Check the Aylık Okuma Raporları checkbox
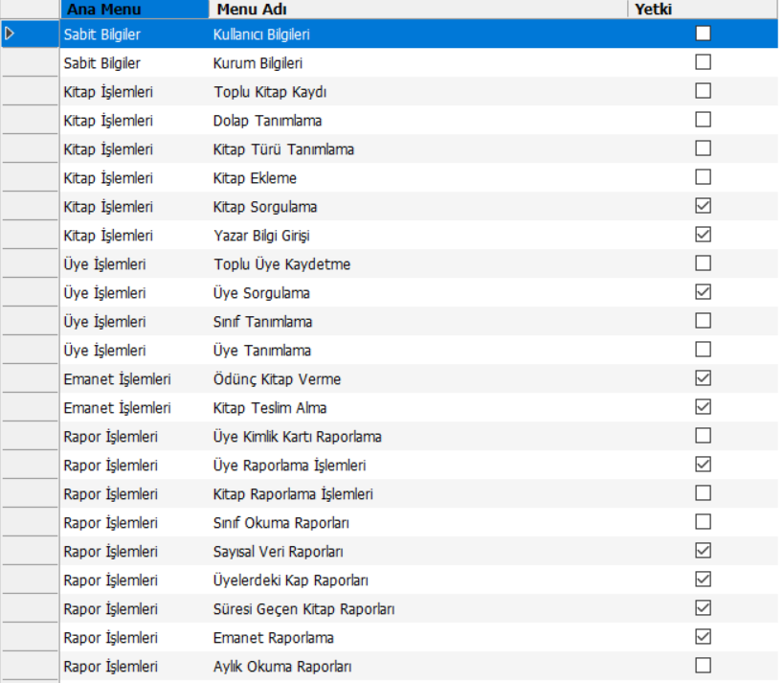The width and height of the screenshot is (784, 683). pyautogui.click(x=704, y=666)
